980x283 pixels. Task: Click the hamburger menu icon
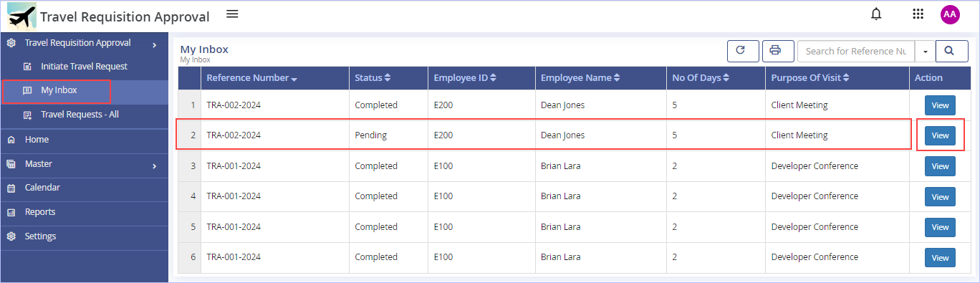click(232, 14)
